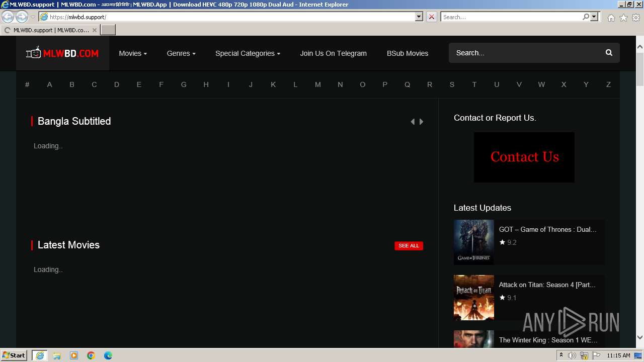Filter titles by letter M

point(318,84)
